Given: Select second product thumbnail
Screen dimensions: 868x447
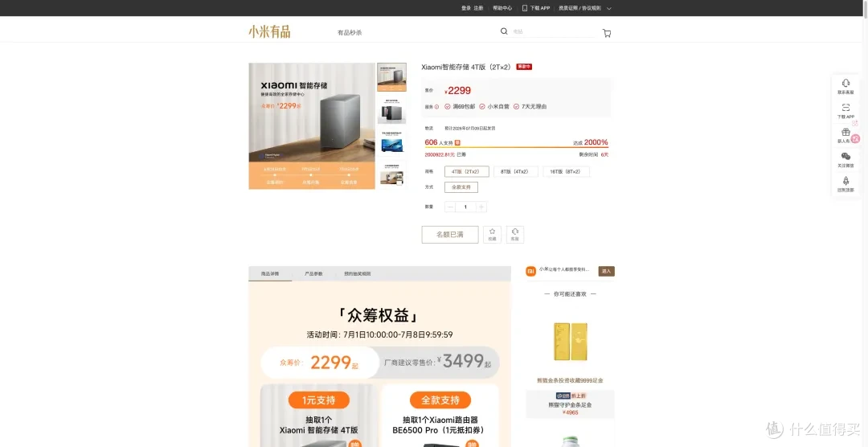Looking at the screenshot, I should (391, 109).
